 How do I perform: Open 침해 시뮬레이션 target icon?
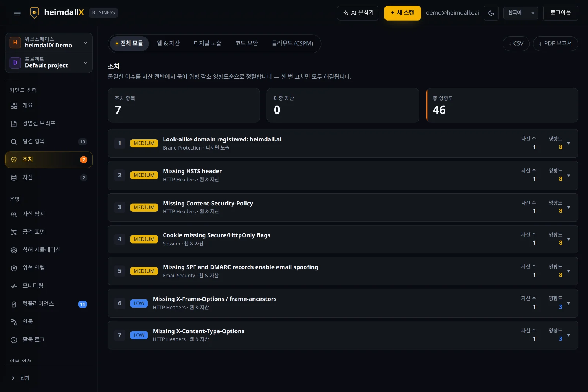(x=14, y=250)
